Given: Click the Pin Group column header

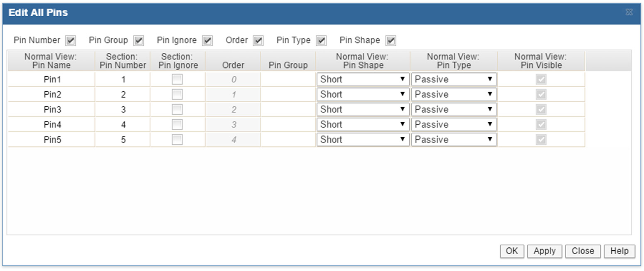Looking at the screenshot, I should click(288, 65).
